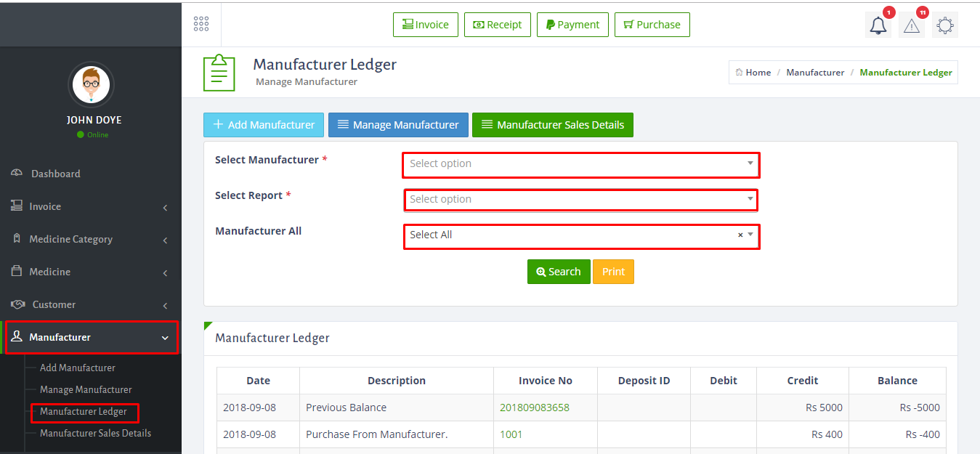Click the Manufacturer Ledger clipboard icon
The image size is (980, 454).
(x=219, y=73)
